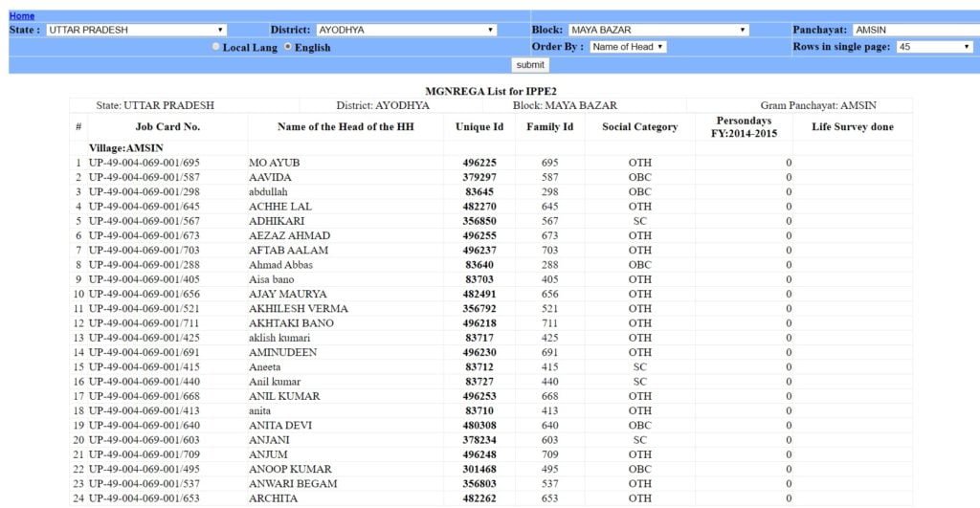Click job card UP-49-004-069-001/695
Viewport: 980px width, 508px height.
pyautogui.click(x=145, y=163)
